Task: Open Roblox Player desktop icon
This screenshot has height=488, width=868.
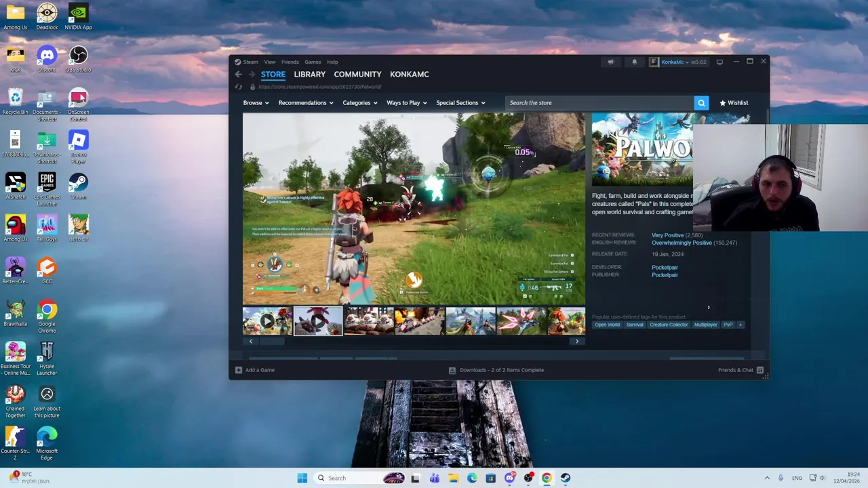Action: [78, 147]
